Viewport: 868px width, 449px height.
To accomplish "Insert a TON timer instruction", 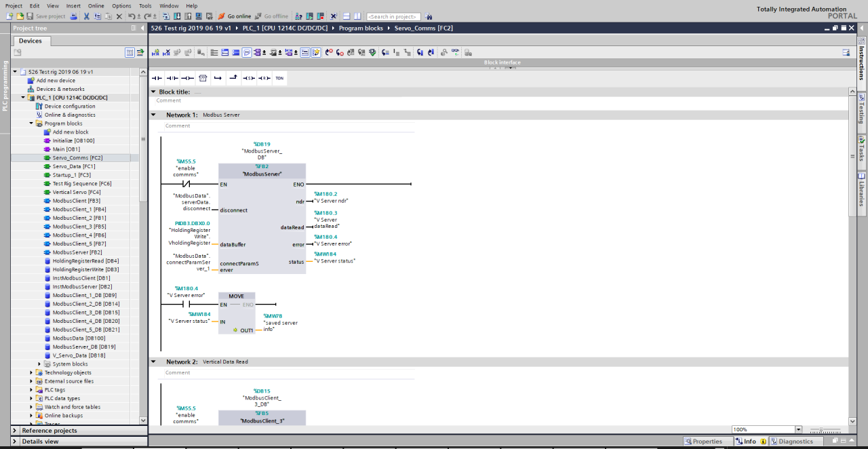I will 279,78.
